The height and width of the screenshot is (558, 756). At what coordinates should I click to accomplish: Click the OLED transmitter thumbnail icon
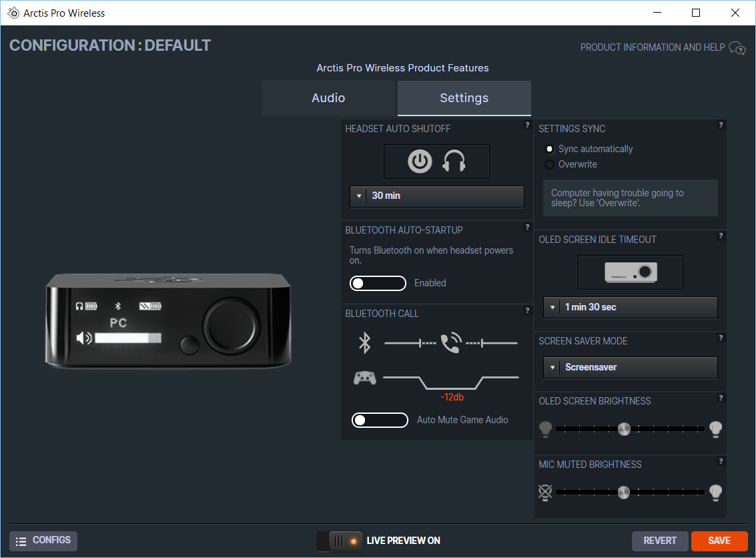(x=631, y=272)
